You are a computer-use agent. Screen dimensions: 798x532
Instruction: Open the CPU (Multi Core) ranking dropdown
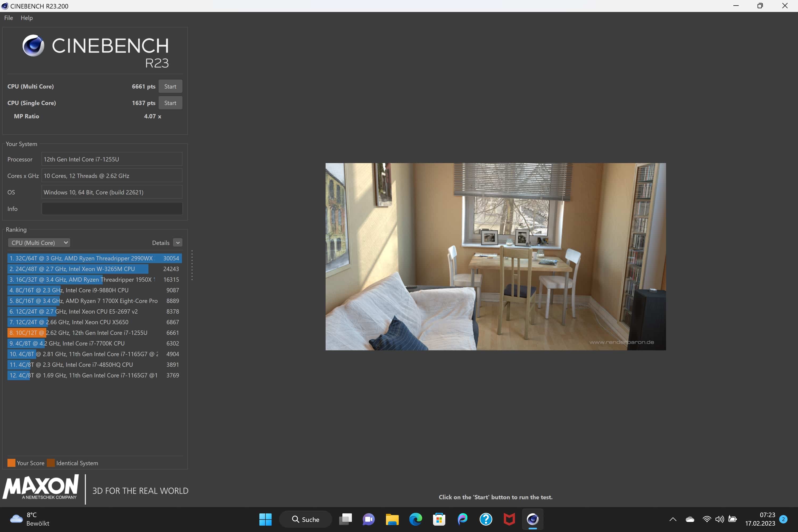(x=39, y=243)
